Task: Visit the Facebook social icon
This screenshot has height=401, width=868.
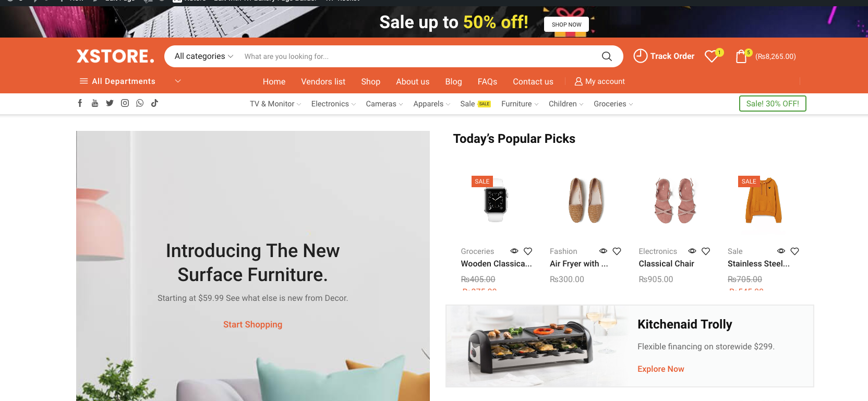Action: tap(80, 103)
